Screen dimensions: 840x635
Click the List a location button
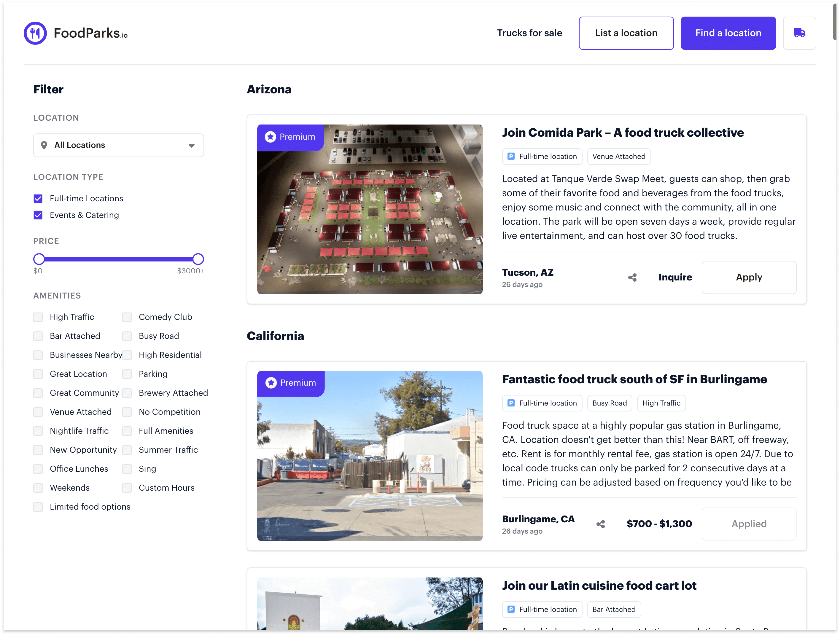click(626, 33)
